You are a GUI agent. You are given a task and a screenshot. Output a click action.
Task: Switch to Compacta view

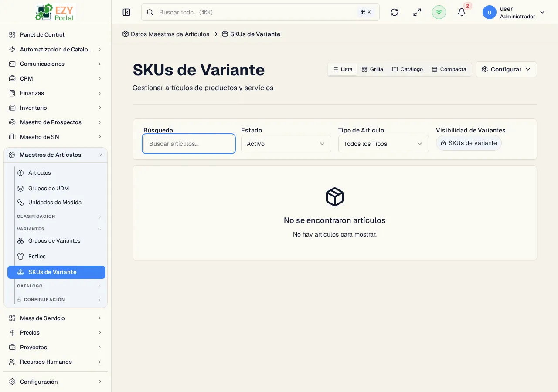pos(449,69)
